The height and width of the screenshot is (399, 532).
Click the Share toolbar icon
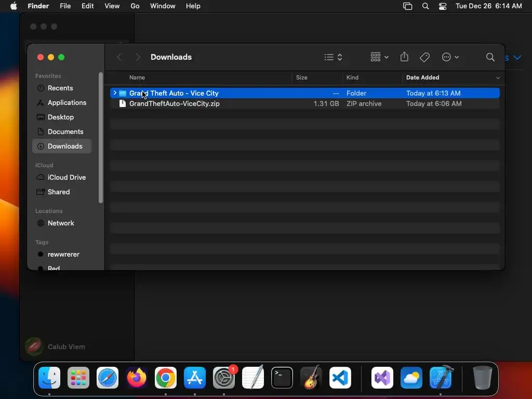coord(404,57)
